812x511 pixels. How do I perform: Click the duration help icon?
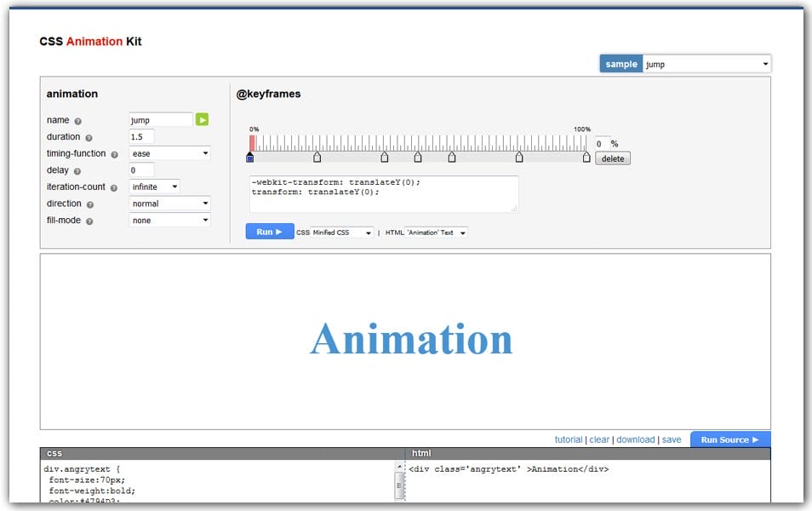point(90,137)
